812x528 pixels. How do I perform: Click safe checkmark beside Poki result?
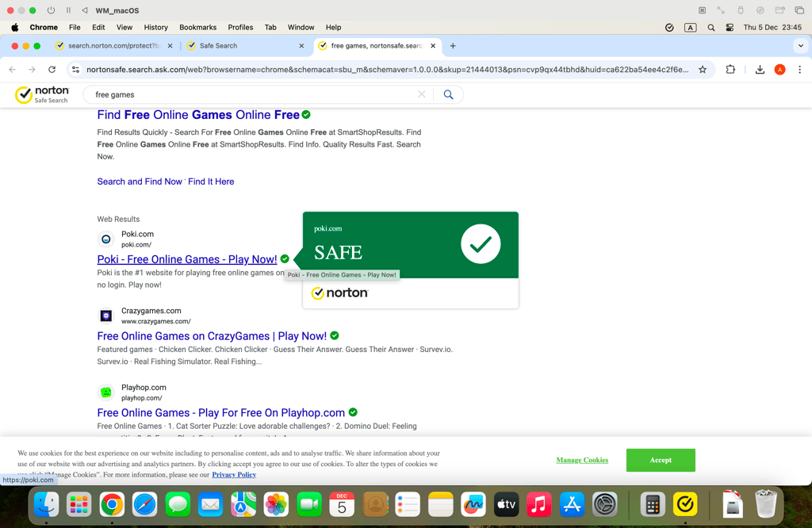coord(285,258)
